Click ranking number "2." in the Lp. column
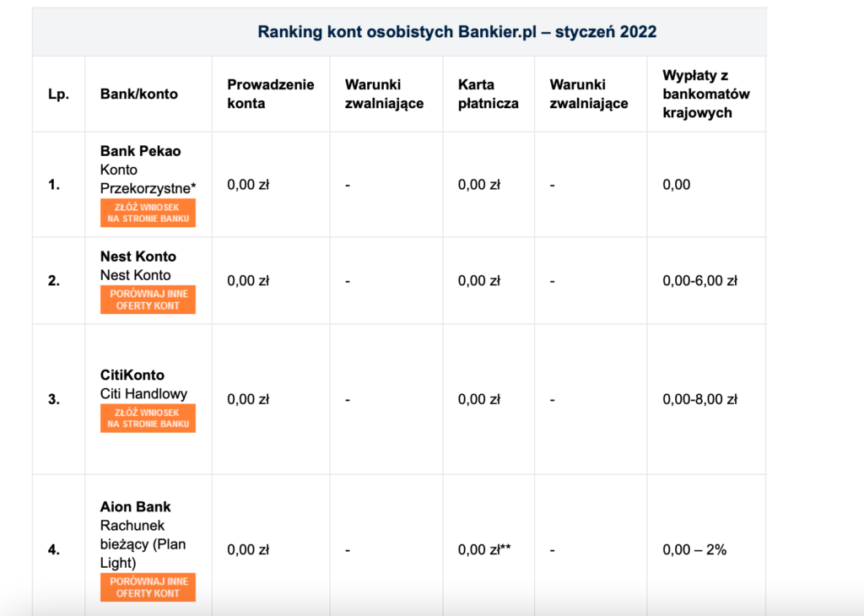This screenshot has width=864, height=616. coord(54,281)
